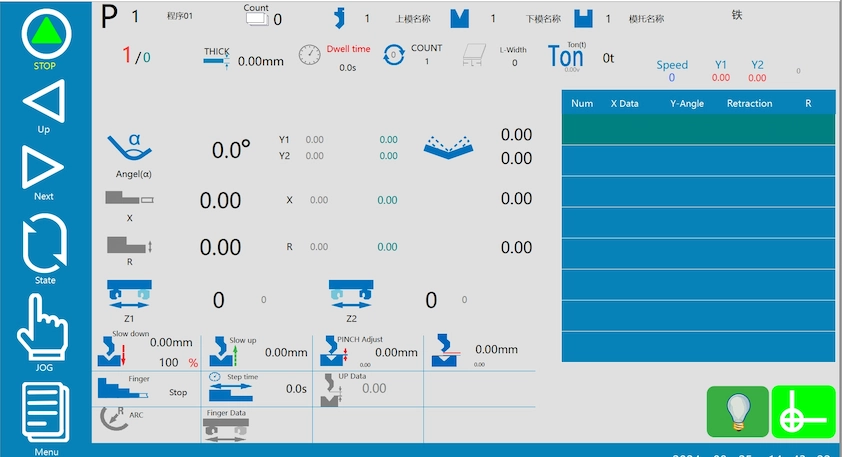The height and width of the screenshot is (457, 842).
Task: Select the upper punch die icon
Action: [x=340, y=18]
